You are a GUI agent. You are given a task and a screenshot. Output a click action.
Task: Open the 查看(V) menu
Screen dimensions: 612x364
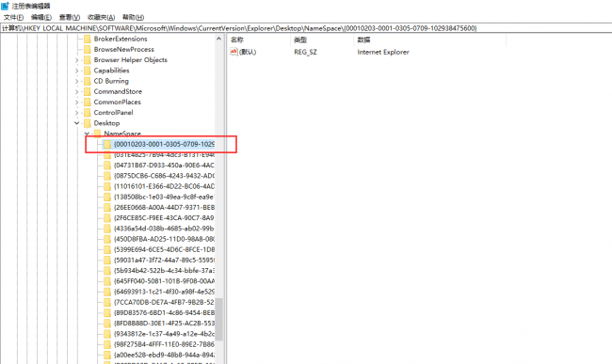[70, 17]
